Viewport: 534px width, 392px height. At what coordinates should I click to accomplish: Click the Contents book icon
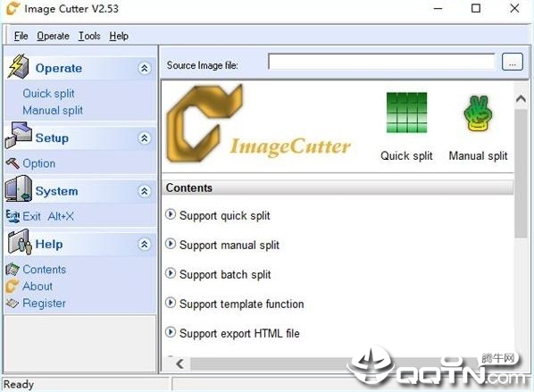pos(13,270)
